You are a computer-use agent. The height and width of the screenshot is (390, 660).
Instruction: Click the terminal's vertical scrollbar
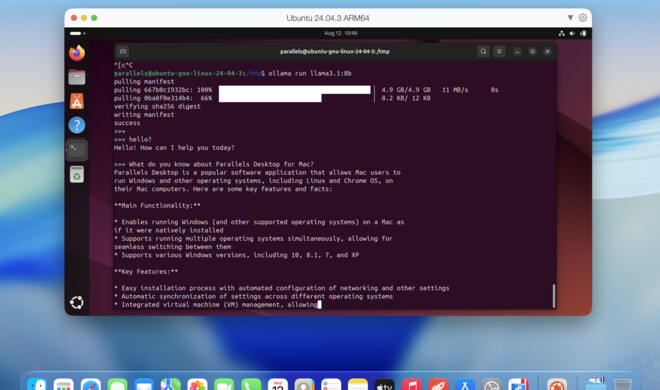554,296
